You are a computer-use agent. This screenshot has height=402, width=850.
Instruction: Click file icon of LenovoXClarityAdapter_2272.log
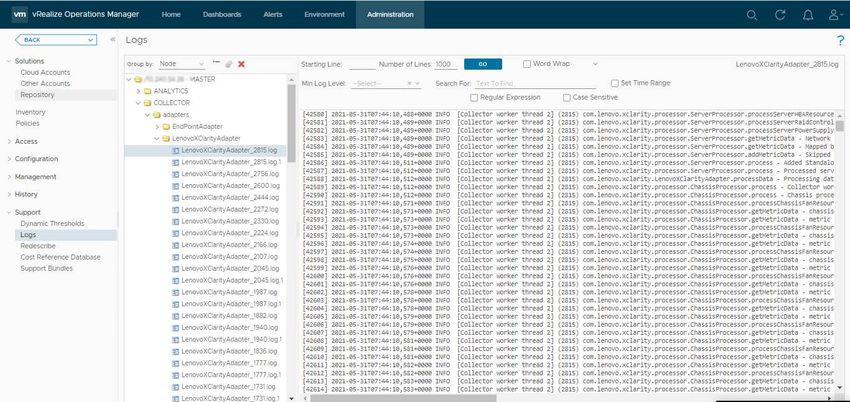click(x=175, y=210)
